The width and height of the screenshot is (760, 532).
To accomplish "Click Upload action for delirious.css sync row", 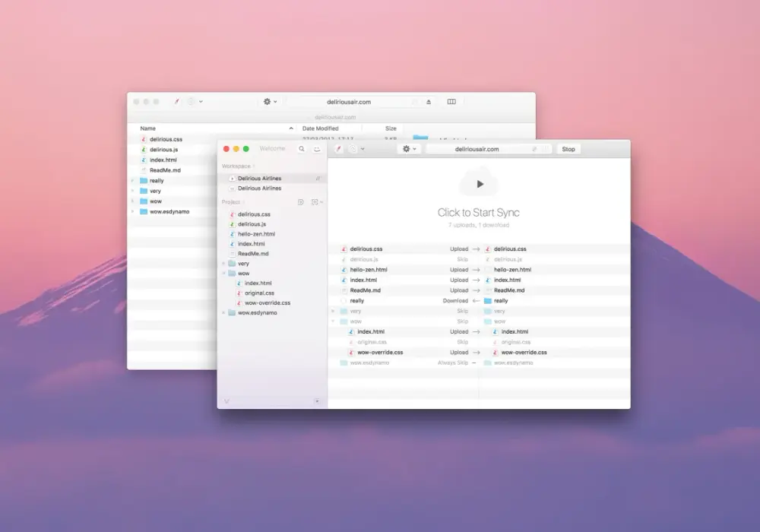I will [x=458, y=249].
